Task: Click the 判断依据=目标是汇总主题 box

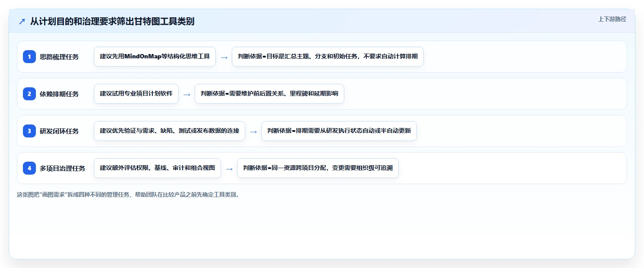Action: pyautogui.click(x=328, y=57)
